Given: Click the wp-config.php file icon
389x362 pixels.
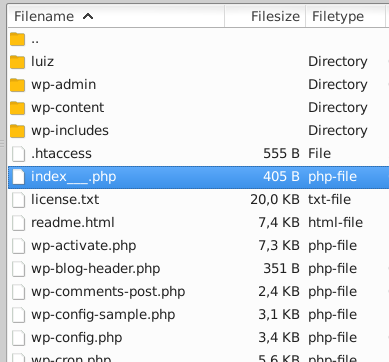Looking at the screenshot, I should click(x=18, y=338).
